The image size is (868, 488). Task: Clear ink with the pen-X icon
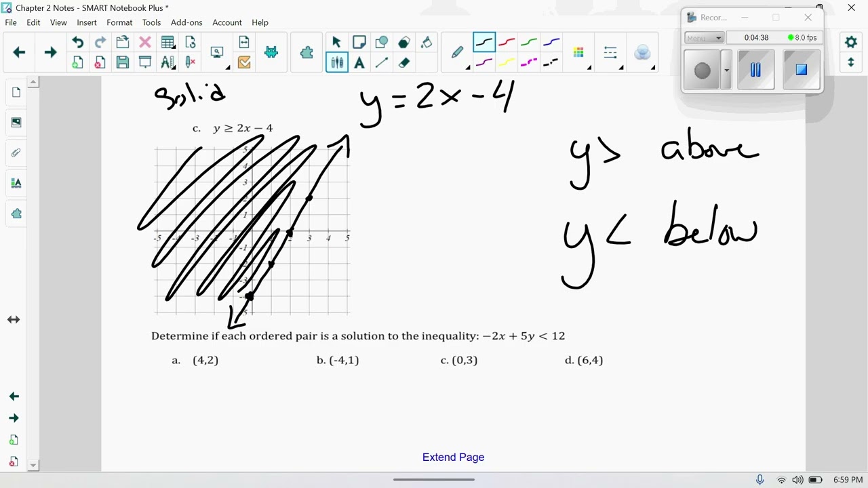[191, 63]
